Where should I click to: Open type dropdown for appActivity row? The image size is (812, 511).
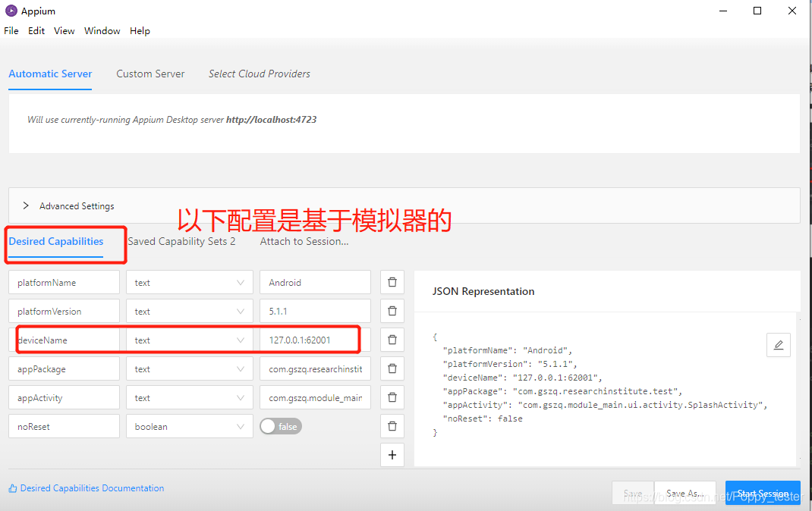pos(190,397)
